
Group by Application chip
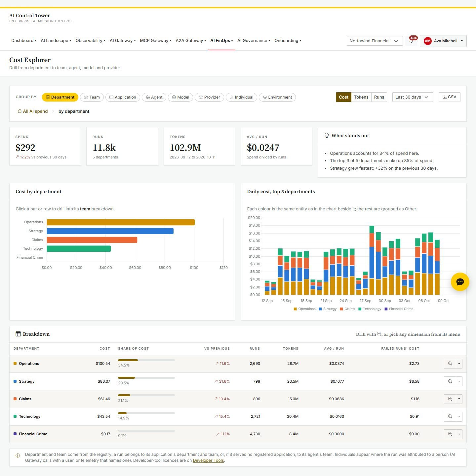tap(123, 97)
